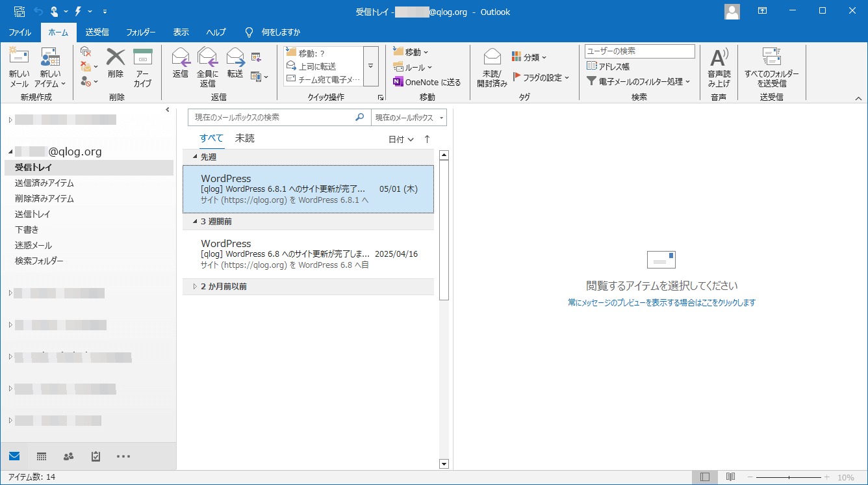Screen dimensions: 868x485
Task: Open the フラグの設定 dropdown
Action: point(541,77)
